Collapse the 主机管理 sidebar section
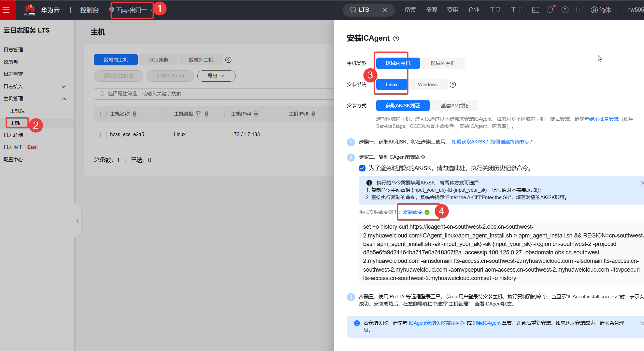 (x=64, y=99)
